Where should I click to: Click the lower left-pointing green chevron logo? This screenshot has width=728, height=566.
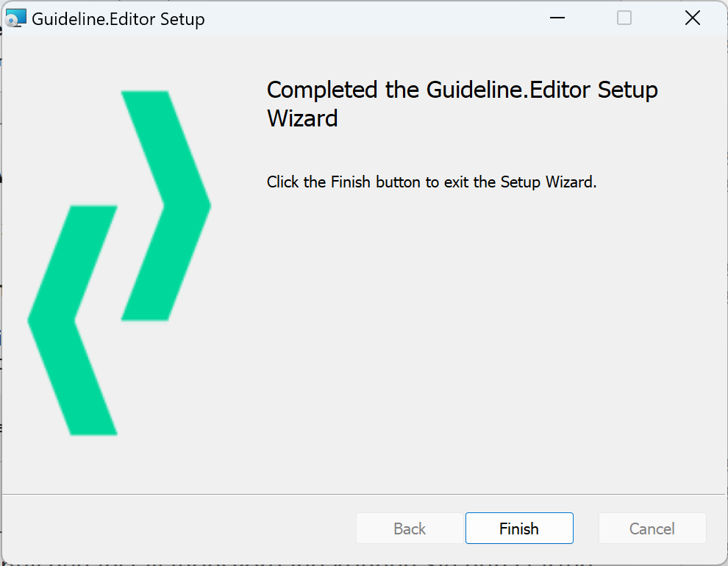pyautogui.click(x=72, y=320)
